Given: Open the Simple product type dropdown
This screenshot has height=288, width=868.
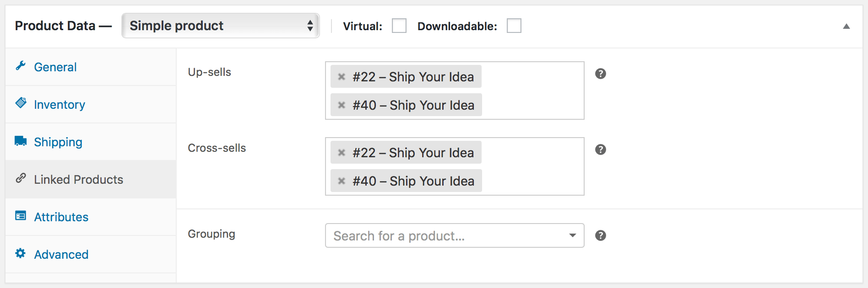Looking at the screenshot, I should [220, 26].
